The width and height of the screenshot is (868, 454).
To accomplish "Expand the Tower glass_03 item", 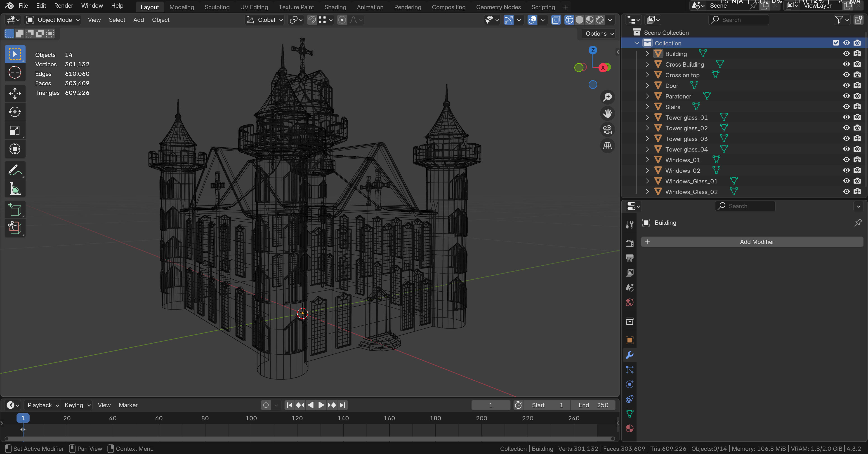I will pos(647,138).
